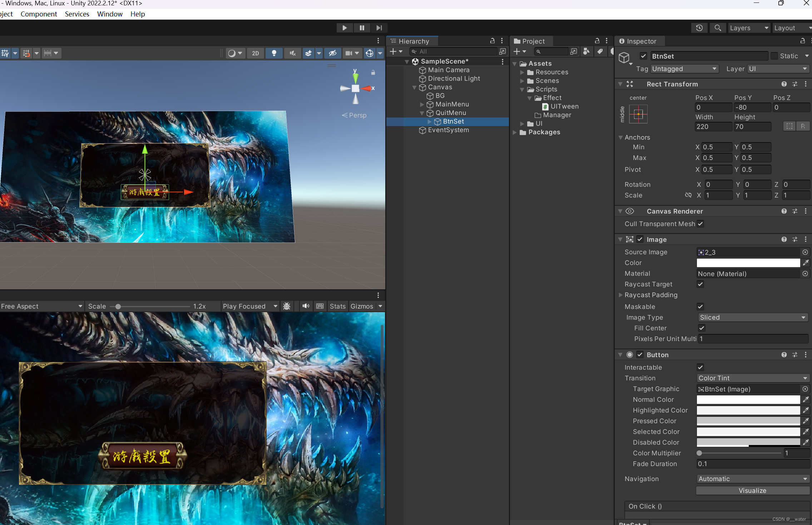The image size is (812, 525).
Task: Toggle scene effects (skybox) icon
Action: click(x=308, y=53)
